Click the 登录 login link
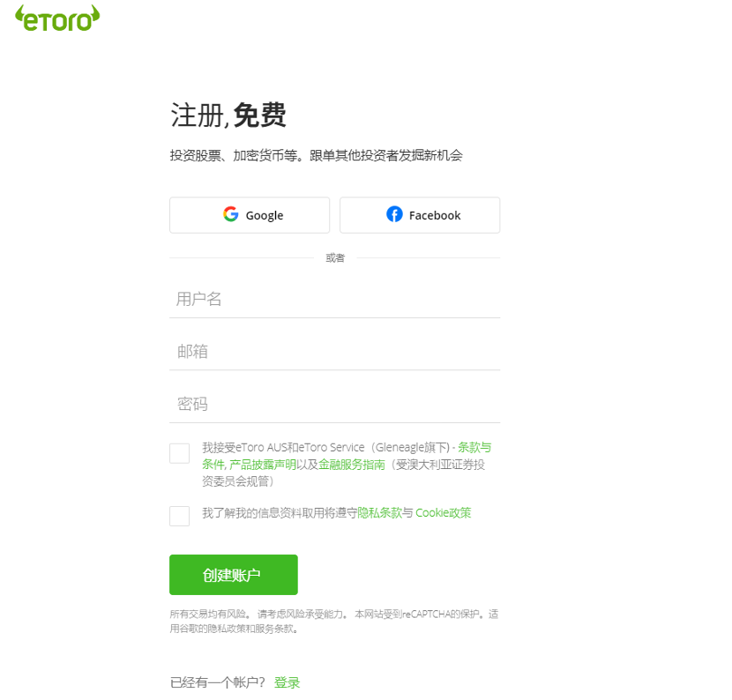 point(287,682)
